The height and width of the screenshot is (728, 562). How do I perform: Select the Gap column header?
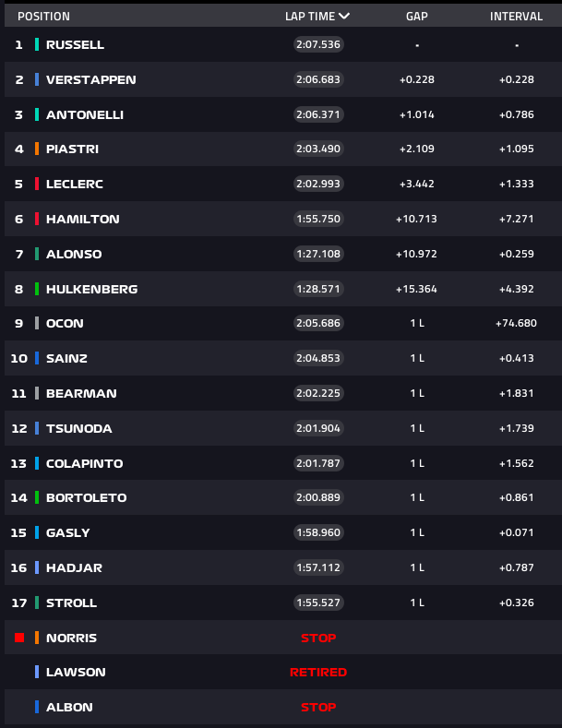[x=417, y=17]
